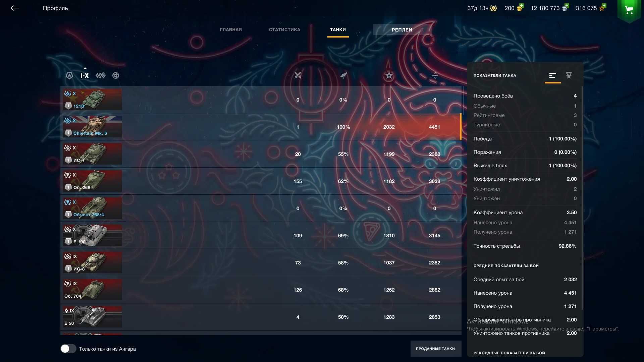The height and width of the screenshot is (362, 644).
Task: Select the ИС-7 tank thumbnail
Action: coord(93,154)
